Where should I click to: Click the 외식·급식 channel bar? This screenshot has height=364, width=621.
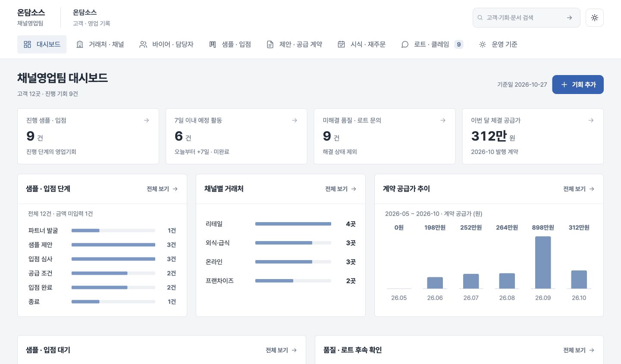click(x=293, y=243)
